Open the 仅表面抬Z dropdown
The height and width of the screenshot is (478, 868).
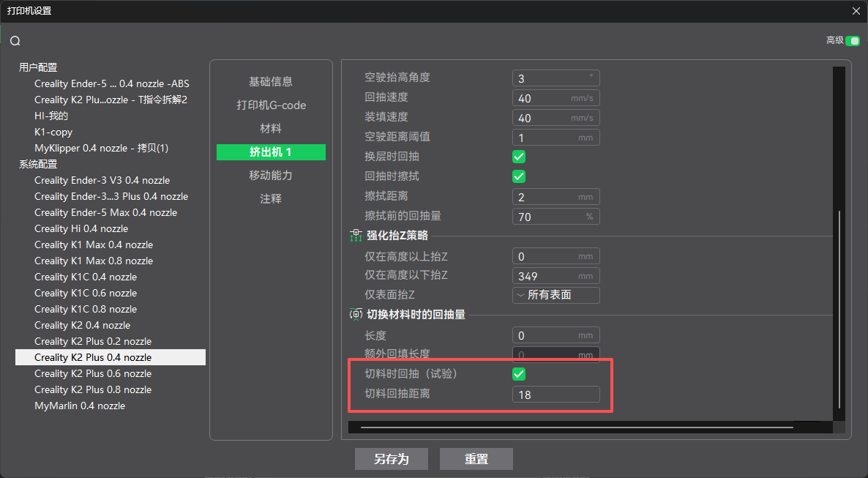point(555,295)
